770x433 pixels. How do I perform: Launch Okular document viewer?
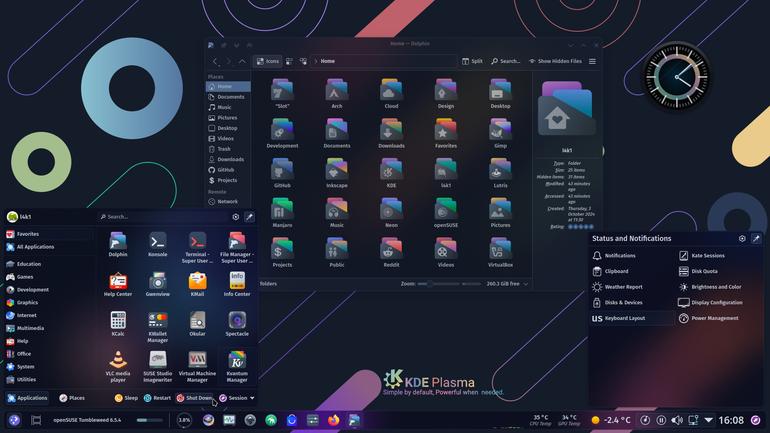(197, 324)
